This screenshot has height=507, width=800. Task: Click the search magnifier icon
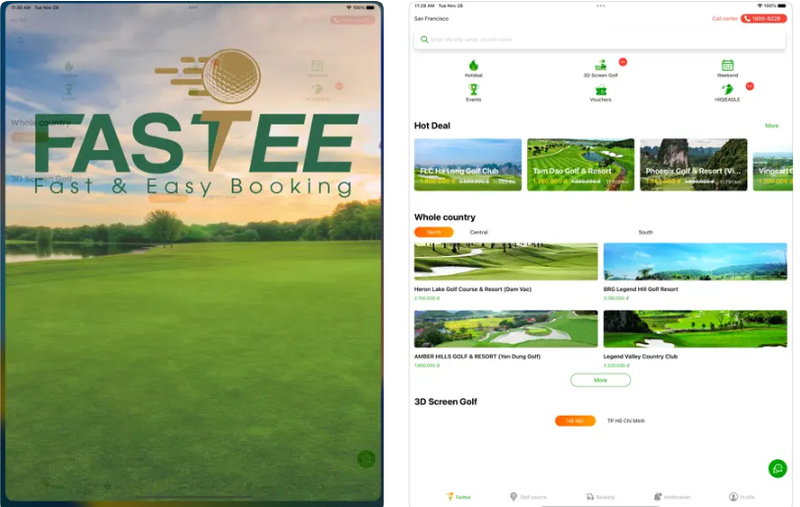[x=424, y=39]
